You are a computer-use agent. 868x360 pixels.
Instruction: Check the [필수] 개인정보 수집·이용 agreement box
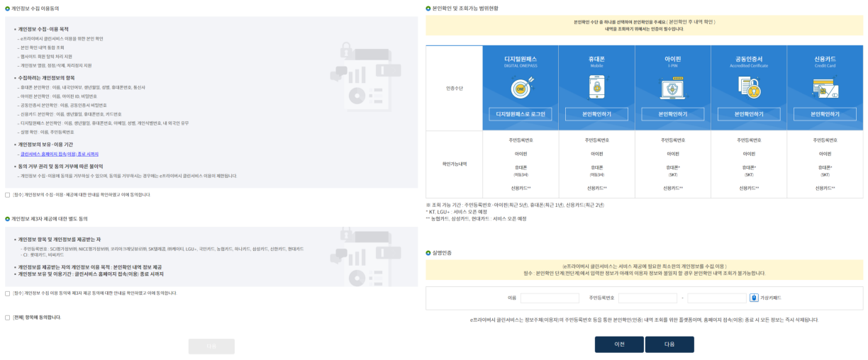7,194
